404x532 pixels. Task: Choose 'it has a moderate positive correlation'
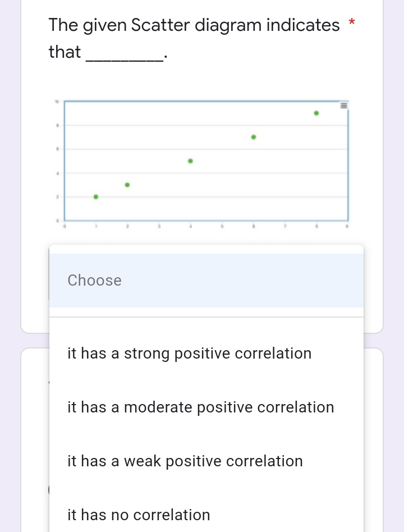(201, 407)
